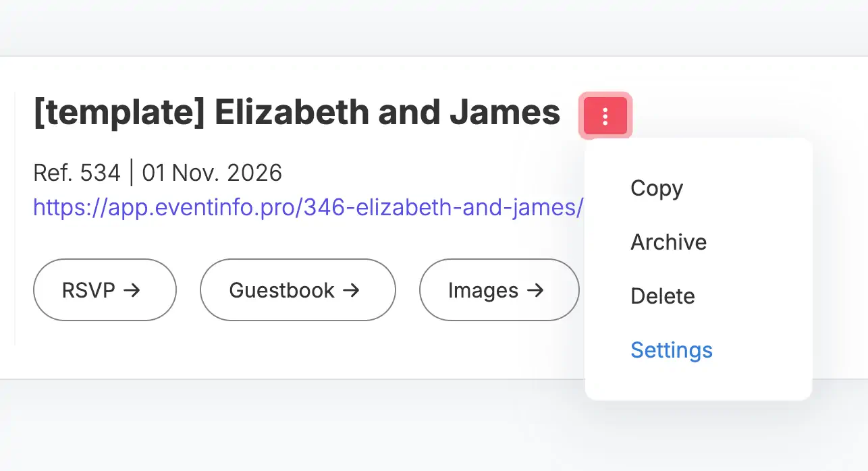Screen dimensions: 868x471
Task: Select Archive in the dropdown menu
Action: pyautogui.click(x=669, y=242)
